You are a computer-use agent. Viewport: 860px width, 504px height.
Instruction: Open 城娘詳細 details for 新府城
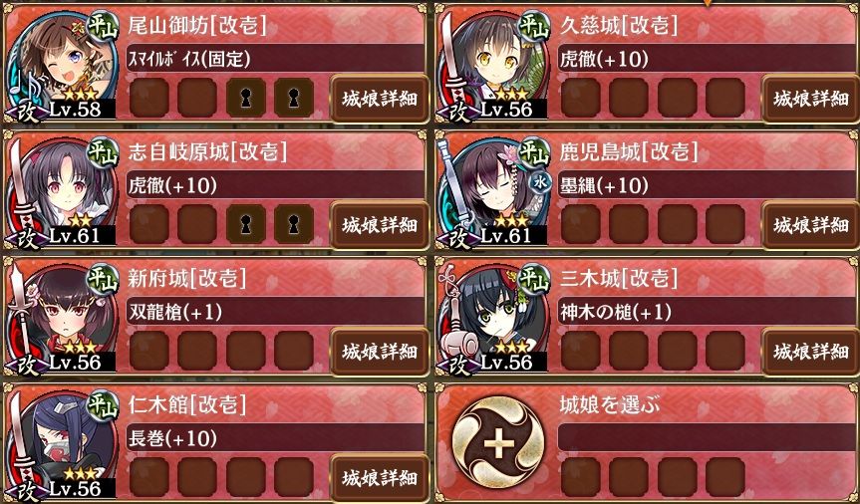(380, 351)
